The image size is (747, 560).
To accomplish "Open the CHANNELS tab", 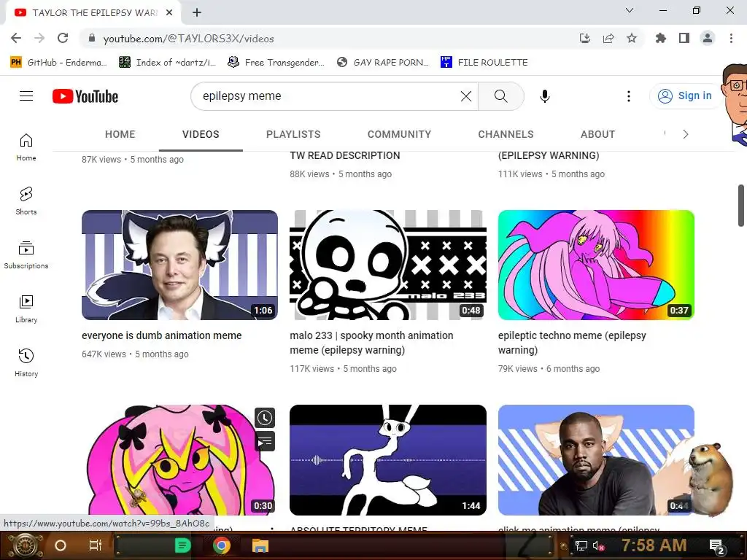I will coord(506,134).
